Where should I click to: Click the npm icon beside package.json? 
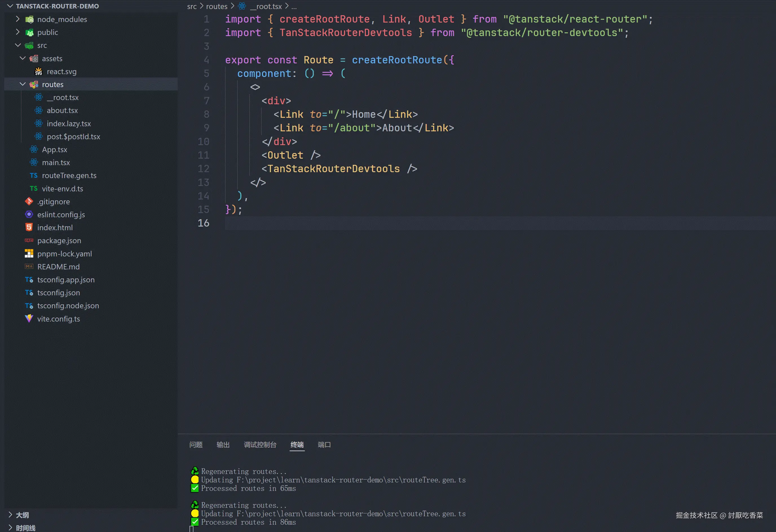29,241
